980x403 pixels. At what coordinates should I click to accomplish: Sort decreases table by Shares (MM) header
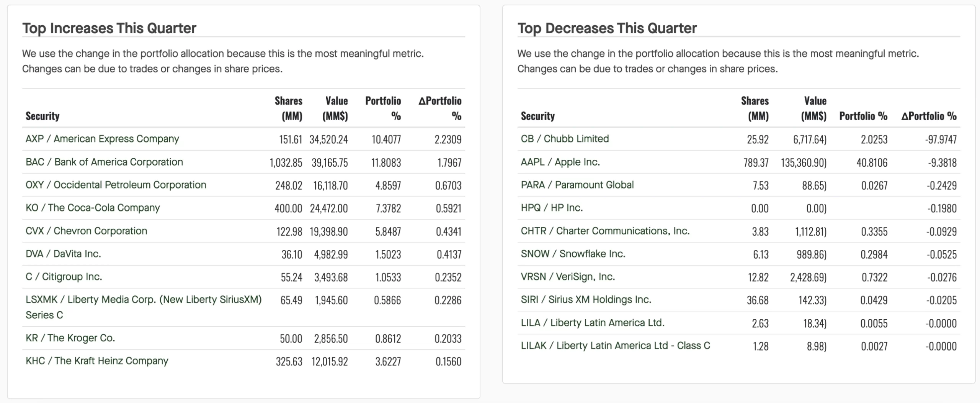[x=755, y=108]
